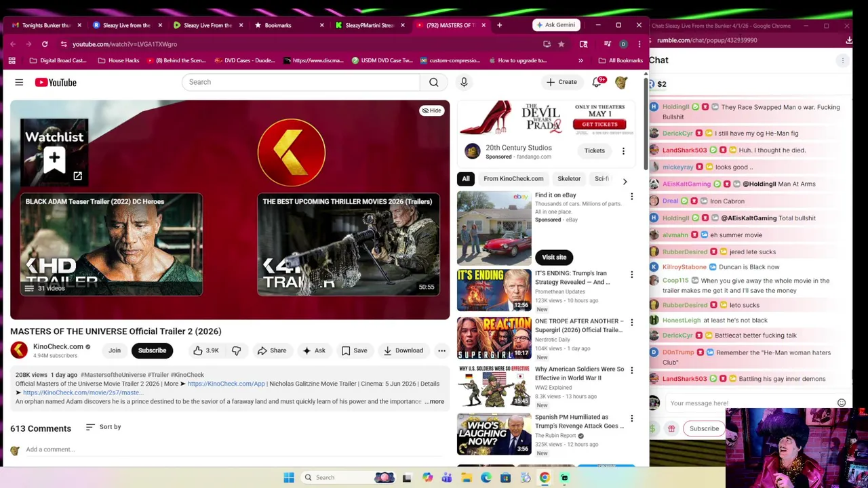Open Rumble chat options menu

pyautogui.click(x=843, y=60)
